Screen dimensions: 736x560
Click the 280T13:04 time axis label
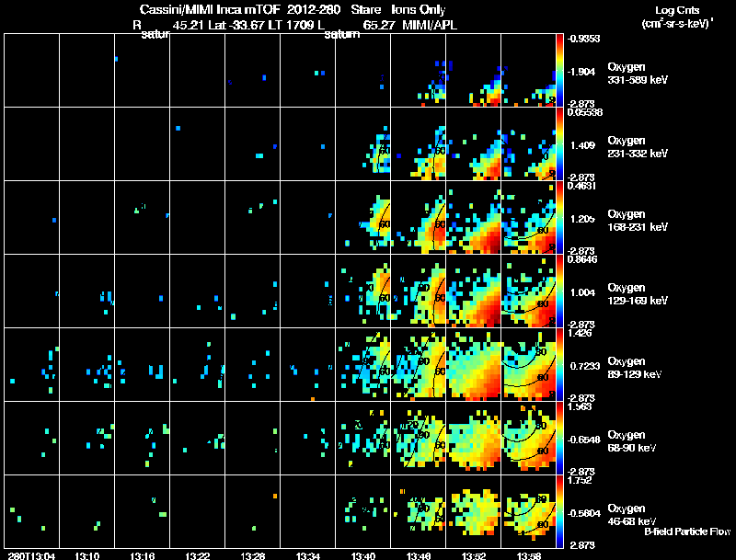click(31, 556)
